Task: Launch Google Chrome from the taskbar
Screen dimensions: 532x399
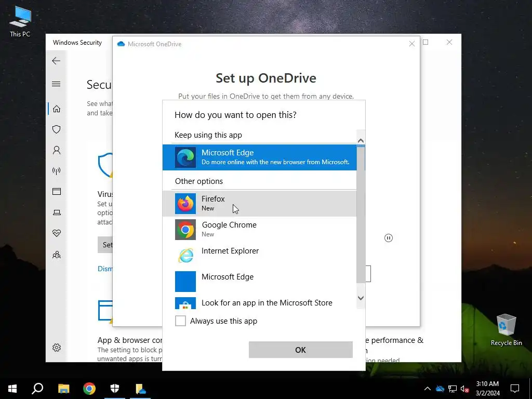Action: [89, 389]
